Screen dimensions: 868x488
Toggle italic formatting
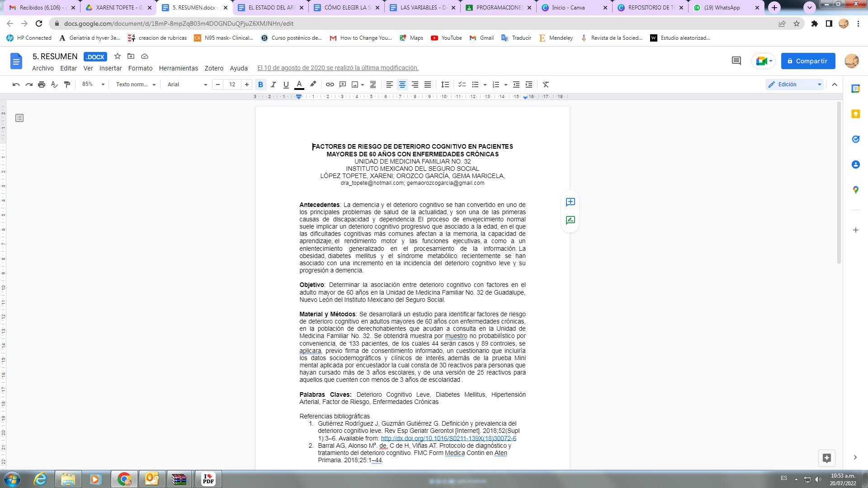[x=273, y=84]
